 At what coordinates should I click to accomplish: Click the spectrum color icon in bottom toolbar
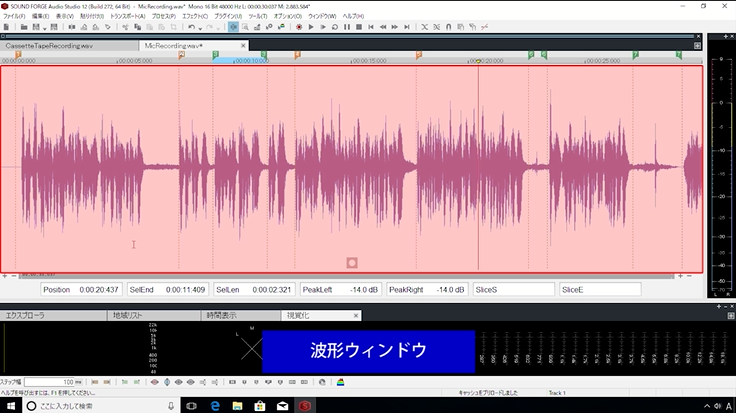click(340, 382)
